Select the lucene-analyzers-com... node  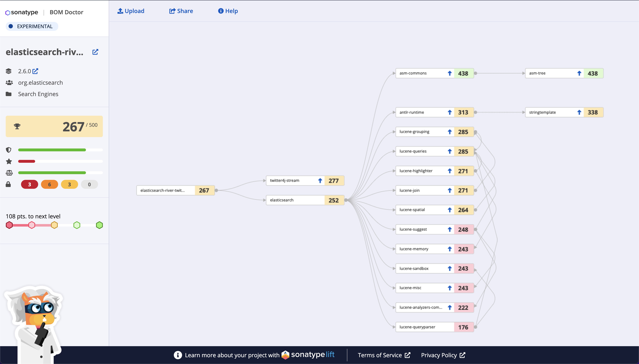point(434,307)
